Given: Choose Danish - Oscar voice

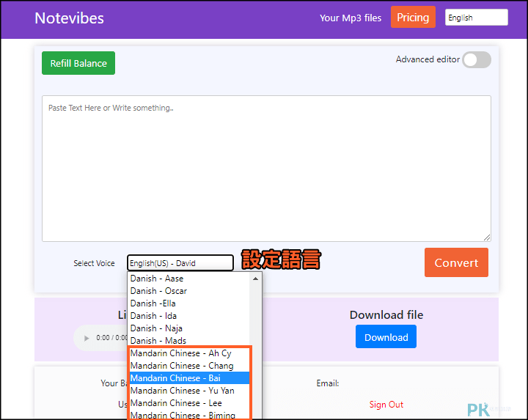Looking at the screenshot, I should click(x=188, y=291).
